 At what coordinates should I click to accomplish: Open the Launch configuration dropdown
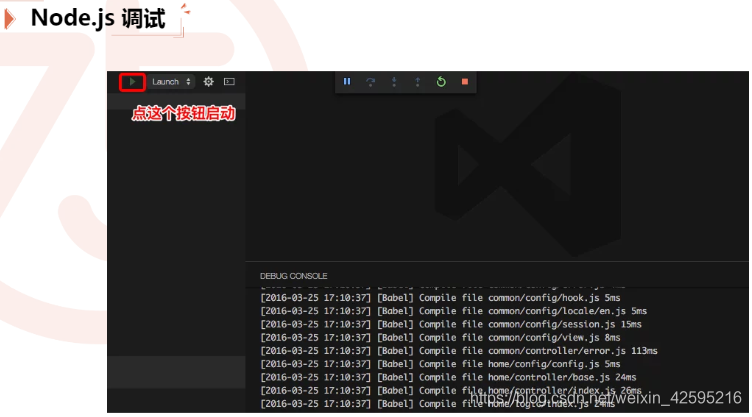pos(171,82)
